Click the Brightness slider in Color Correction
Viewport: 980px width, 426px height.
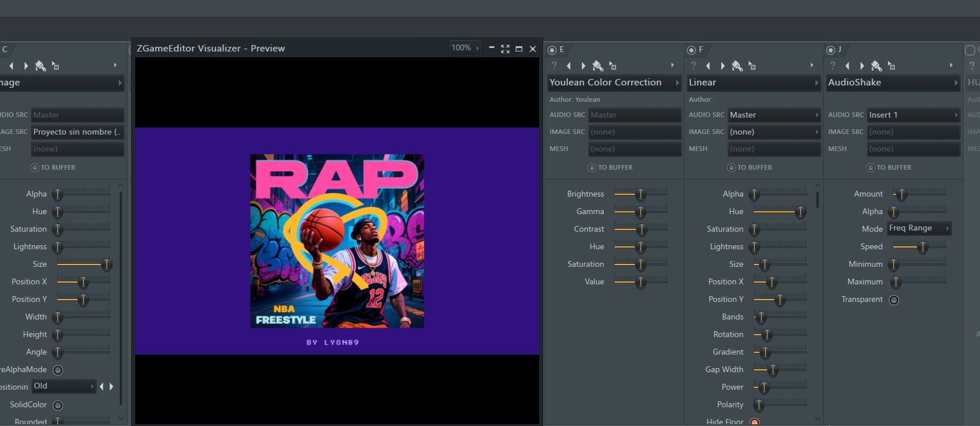pyautogui.click(x=640, y=194)
